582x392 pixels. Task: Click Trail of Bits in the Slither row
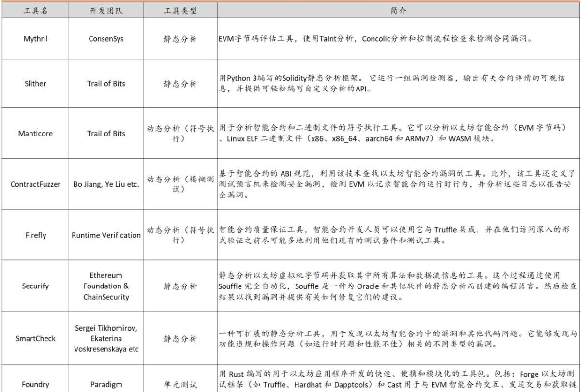point(106,84)
